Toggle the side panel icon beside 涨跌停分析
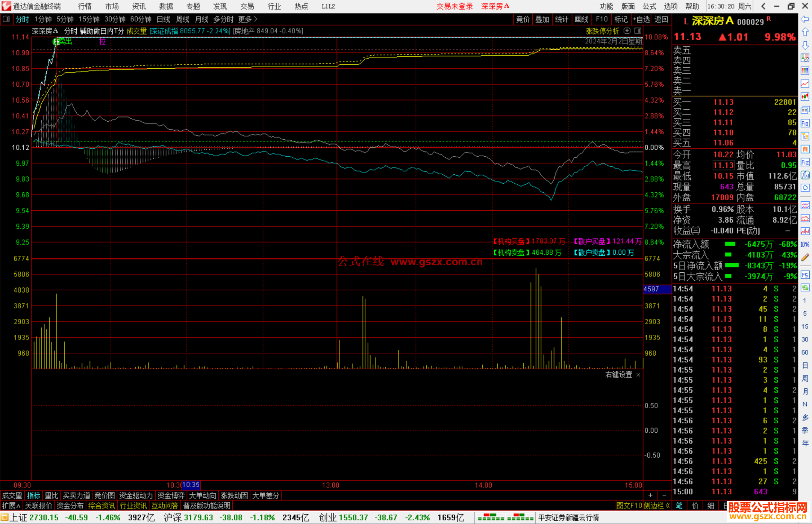This screenshot has width=812, height=524. pyautogui.click(x=638, y=31)
